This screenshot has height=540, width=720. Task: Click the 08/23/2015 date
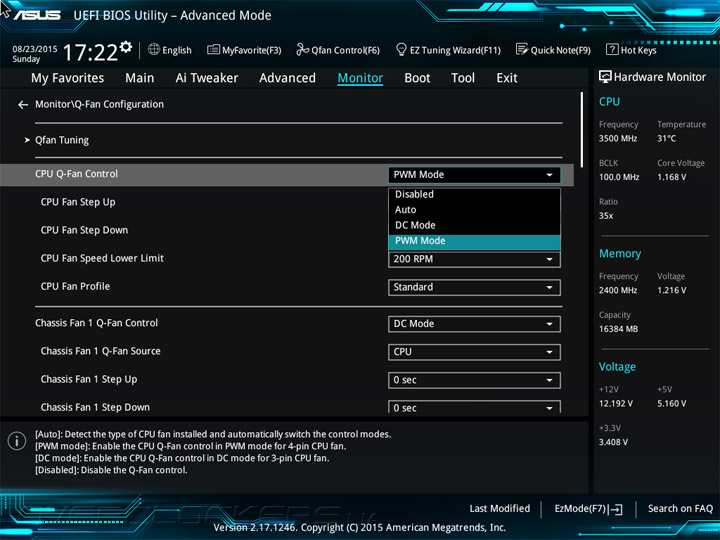click(34, 49)
